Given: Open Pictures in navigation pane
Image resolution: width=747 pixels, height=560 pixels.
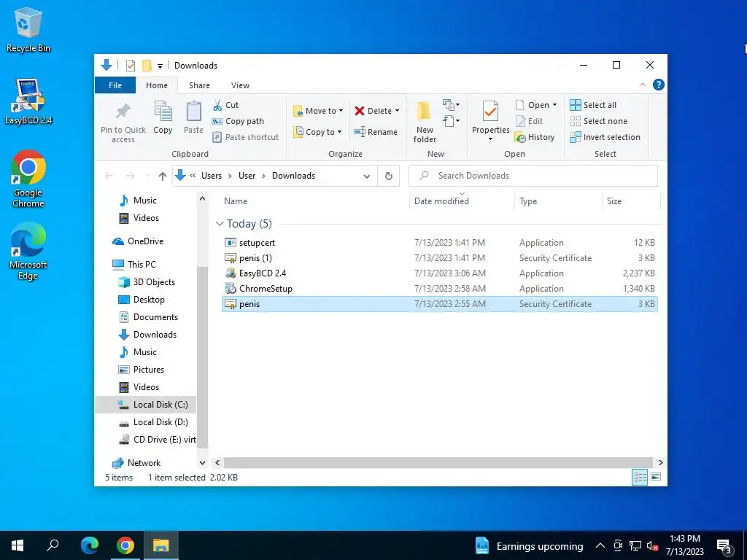Looking at the screenshot, I should click(x=148, y=370).
